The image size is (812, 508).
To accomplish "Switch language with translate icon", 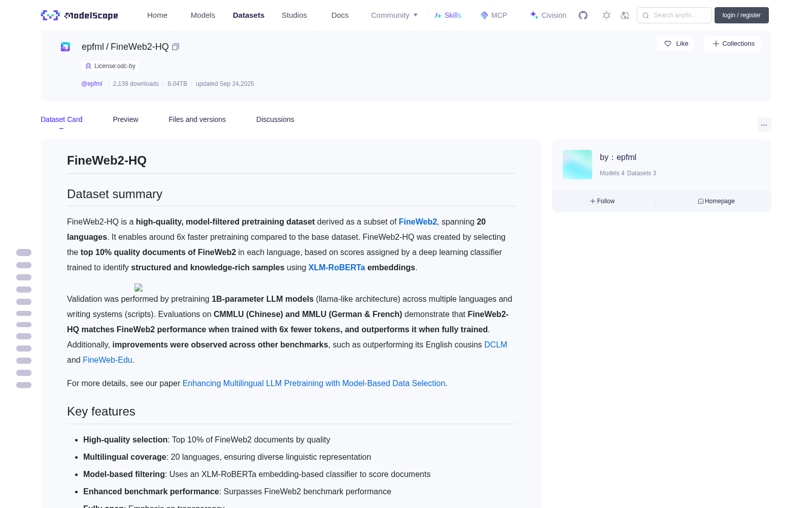I will tap(625, 15).
